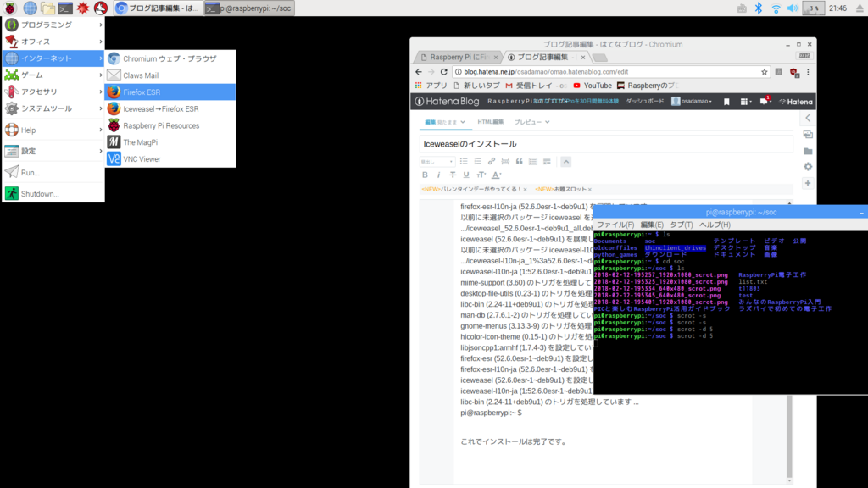Screen dimensions: 868x488
Task: Launch VNC Viewer from submenu
Action: click(170, 158)
